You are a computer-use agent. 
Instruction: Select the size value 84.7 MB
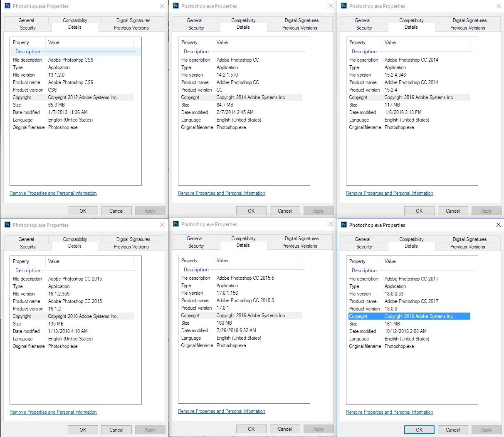click(x=225, y=105)
